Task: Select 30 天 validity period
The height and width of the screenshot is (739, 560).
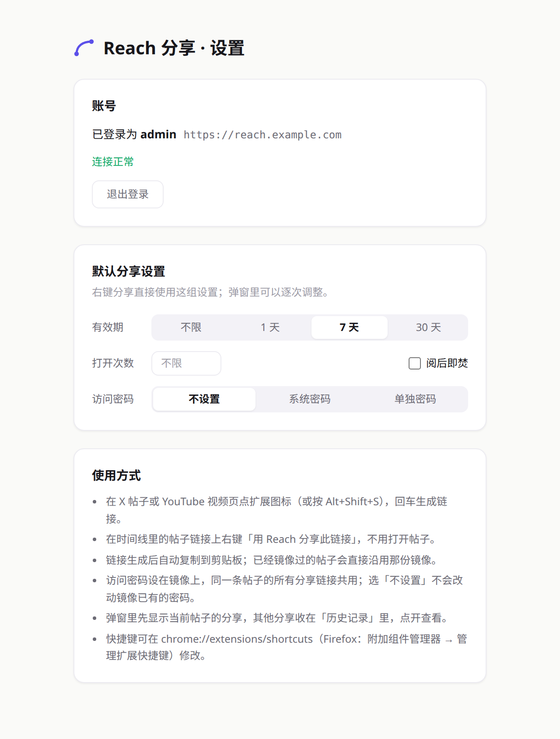Action: (x=428, y=327)
